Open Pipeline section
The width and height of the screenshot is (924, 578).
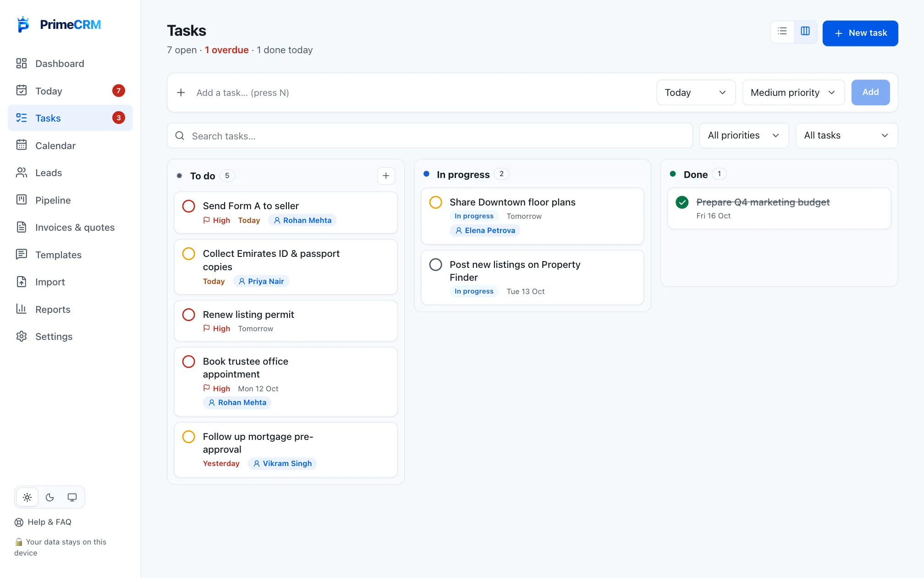coord(70,200)
